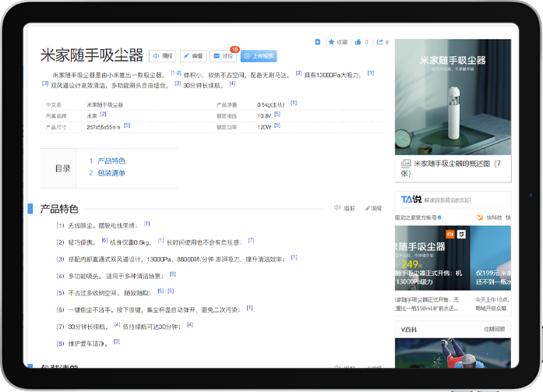Open the red 10 badge on 讨论
Screen dimensions: 543x392
(234, 50)
